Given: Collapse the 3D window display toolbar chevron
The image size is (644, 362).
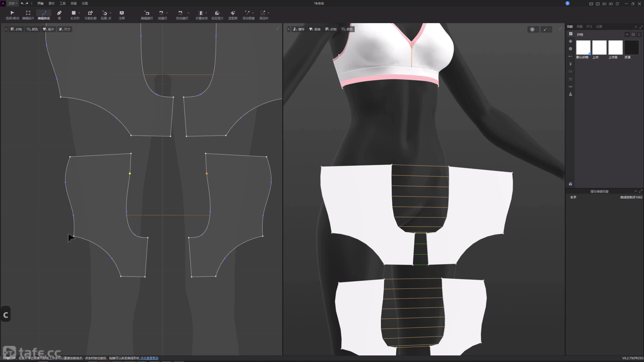Looking at the screenshot, I should [x=289, y=29].
